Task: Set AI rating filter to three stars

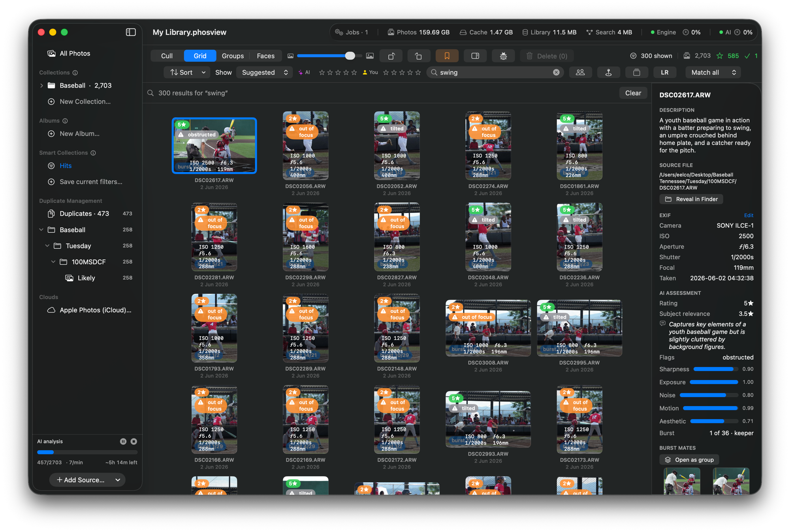Action: pyautogui.click(x=338, y=73)
